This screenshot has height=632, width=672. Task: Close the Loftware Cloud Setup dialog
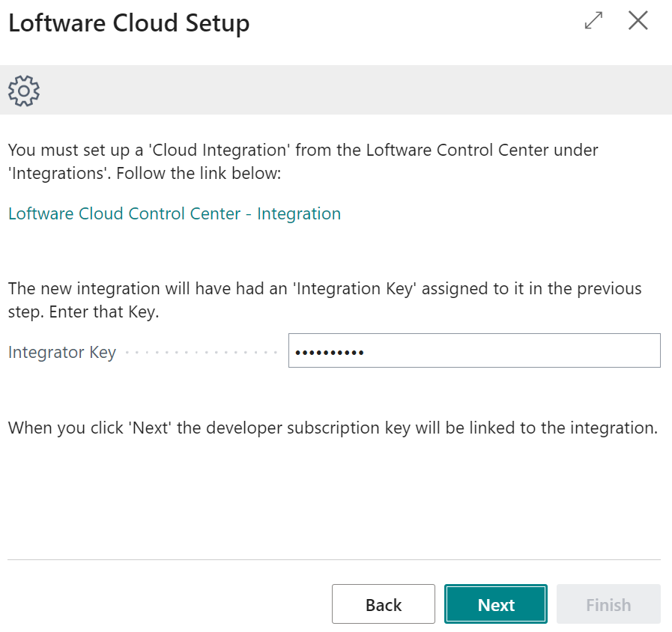(638, 21)
